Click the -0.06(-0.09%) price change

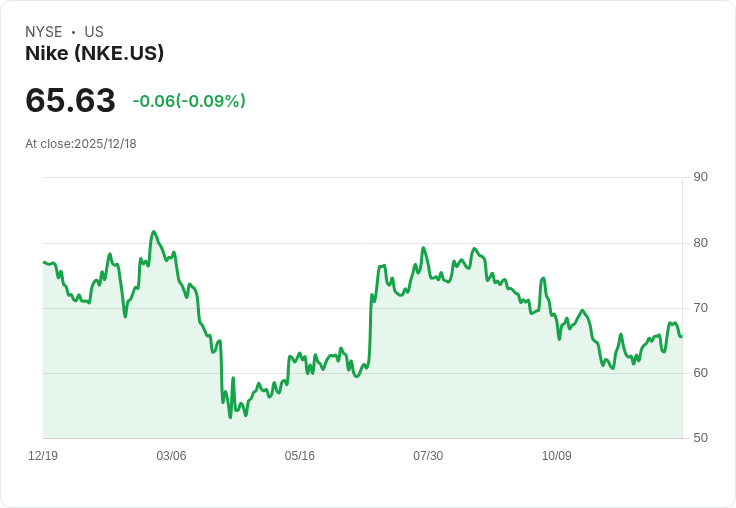189,101
